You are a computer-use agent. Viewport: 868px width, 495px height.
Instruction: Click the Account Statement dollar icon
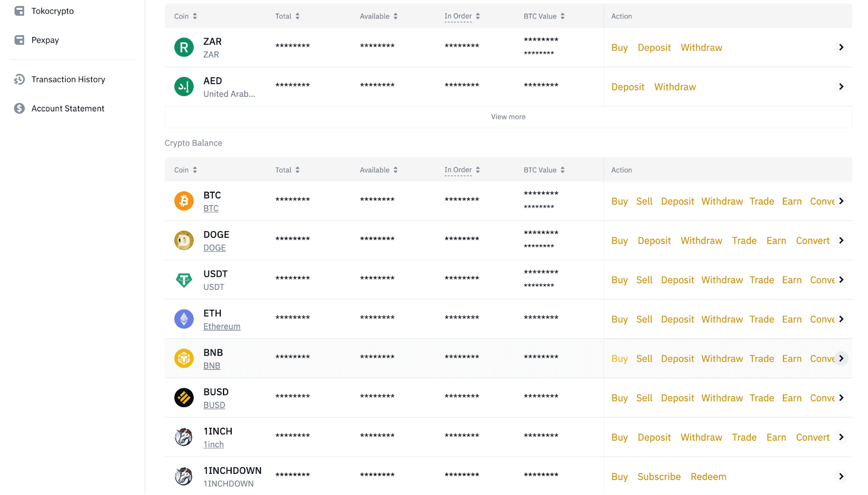coord(20,109)
